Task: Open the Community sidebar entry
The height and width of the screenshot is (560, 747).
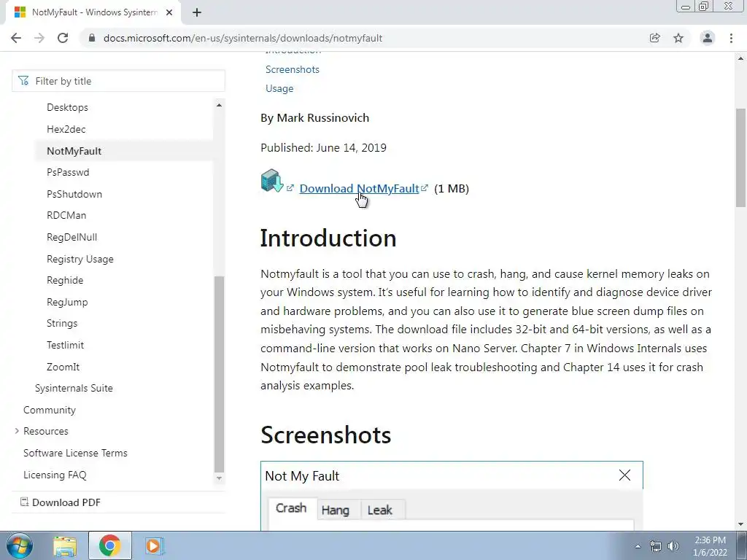Action: click(x=50, y=410)
